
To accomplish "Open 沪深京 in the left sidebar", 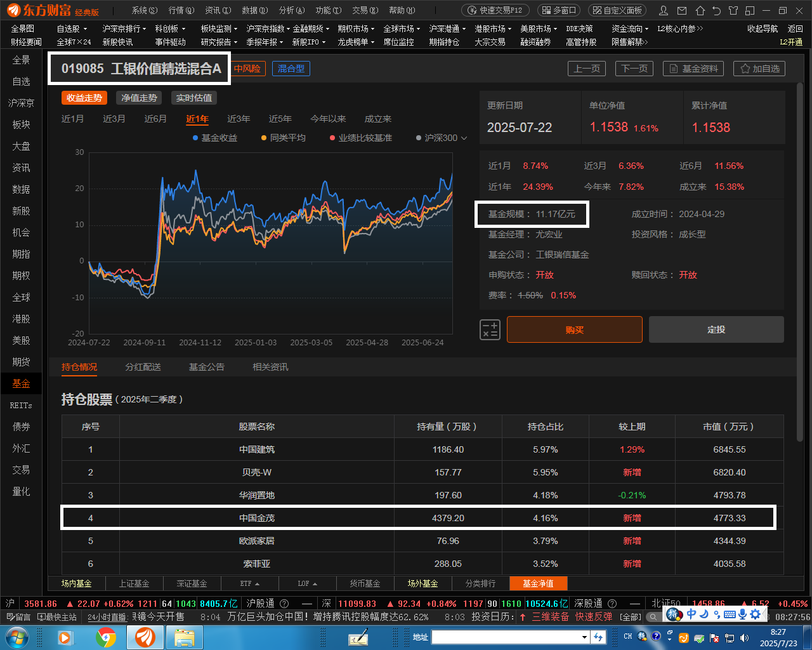I will point(21,103).
